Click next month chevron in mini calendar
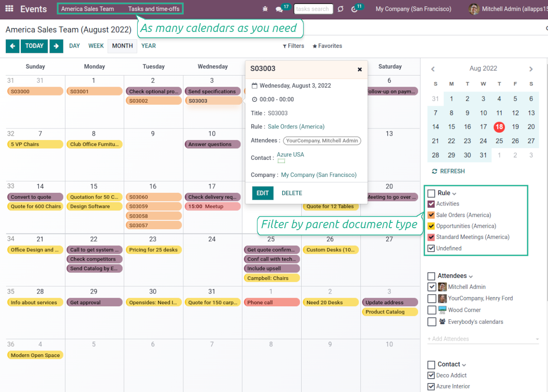Screen dimensions: 548x392 click(531, 69)
